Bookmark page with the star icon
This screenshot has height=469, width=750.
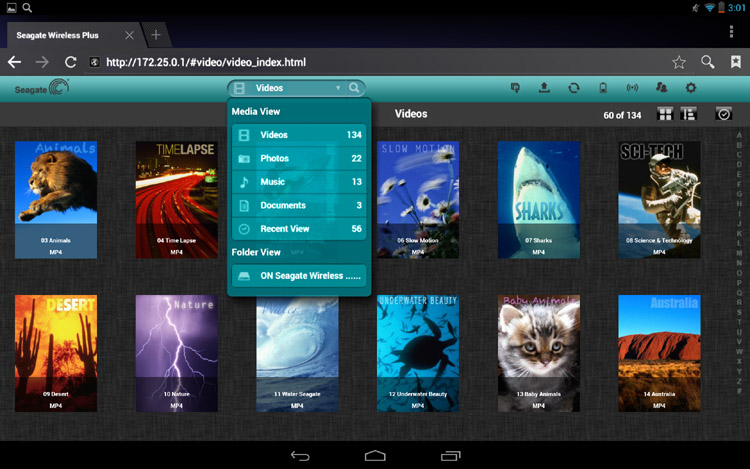point(679,62)
